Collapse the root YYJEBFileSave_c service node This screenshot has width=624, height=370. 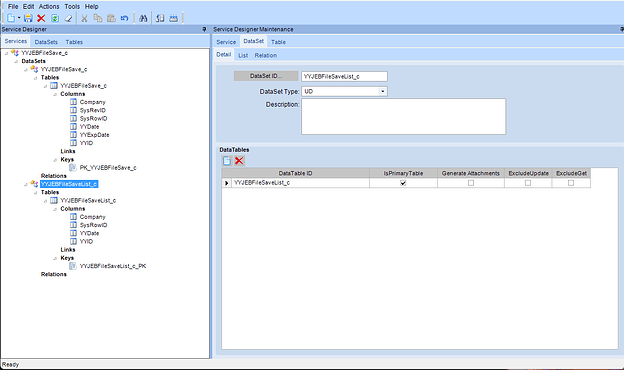pos(6,53)
